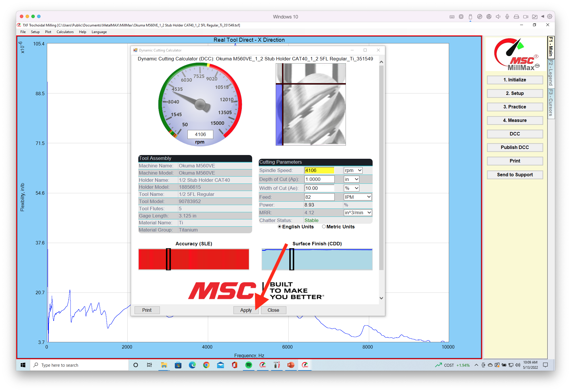Open shared folders icon in VM toolbar
This screenshot has width=571, height=392.
535,17
